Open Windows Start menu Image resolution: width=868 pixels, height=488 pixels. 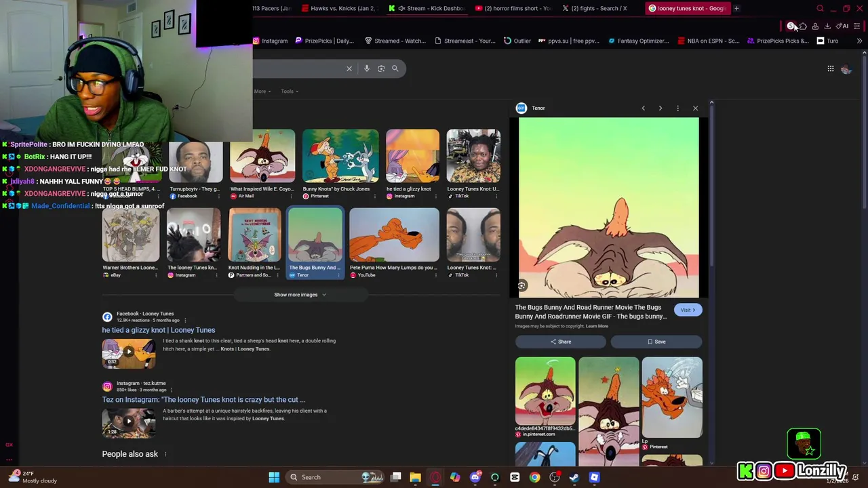pyautogui.click(x=274, y=477)
